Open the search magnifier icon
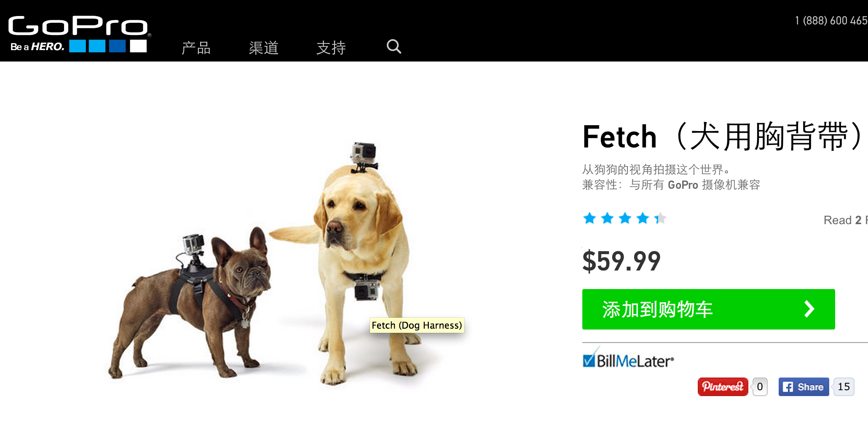The image size is (868, 434). [394, 46]
